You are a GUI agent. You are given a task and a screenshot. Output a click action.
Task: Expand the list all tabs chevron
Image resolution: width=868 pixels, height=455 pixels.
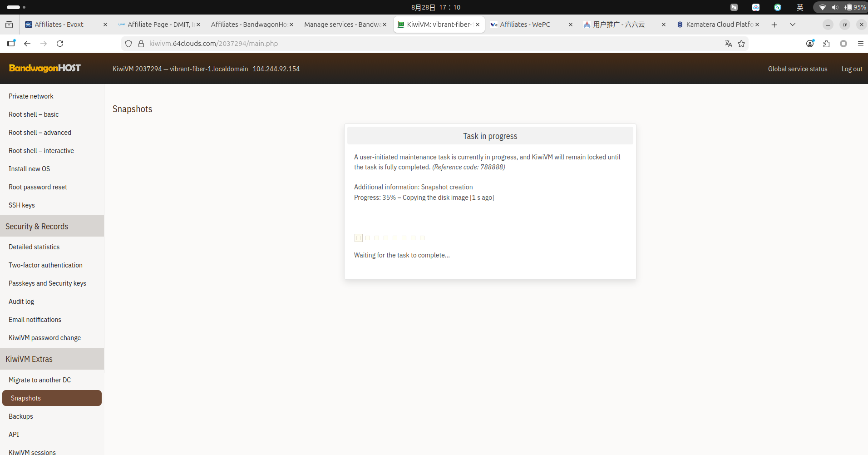point(793,25)
